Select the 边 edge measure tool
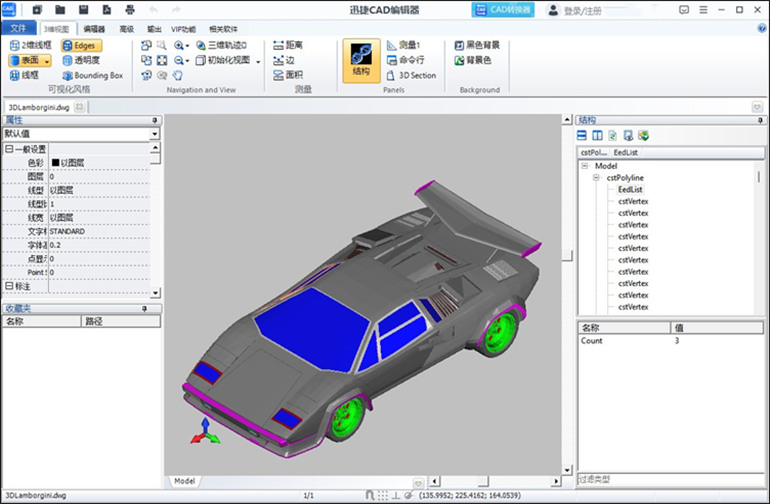 click(x=284, y=60)
